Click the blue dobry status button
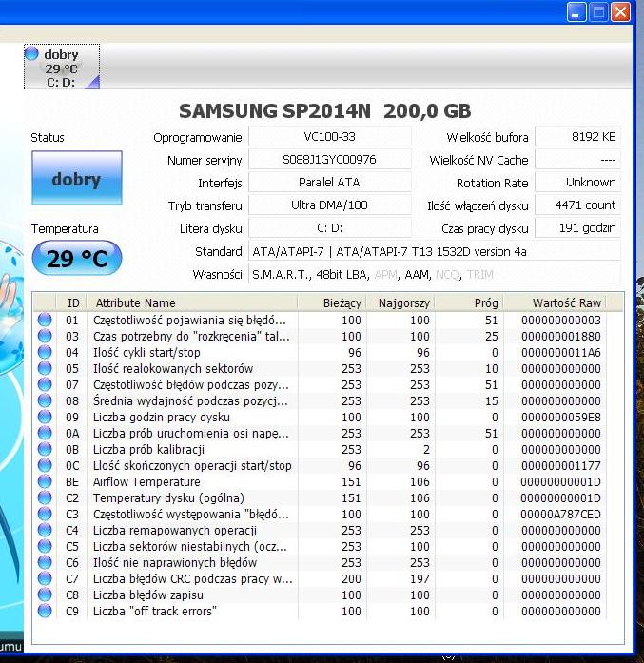 (x=77, y=178)
